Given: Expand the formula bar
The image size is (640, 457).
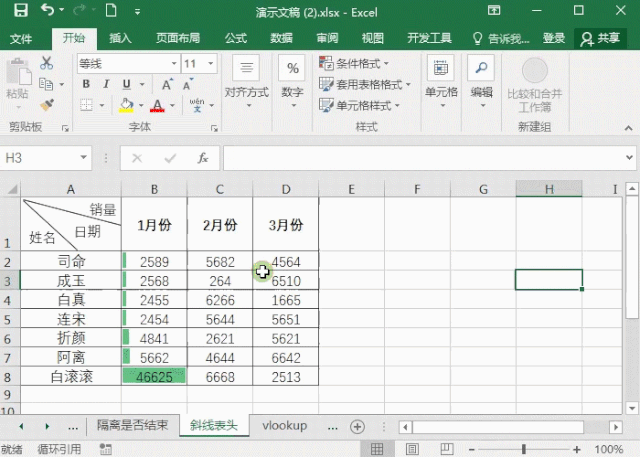Looking at the screenshot, I should (x=629, y=157).
